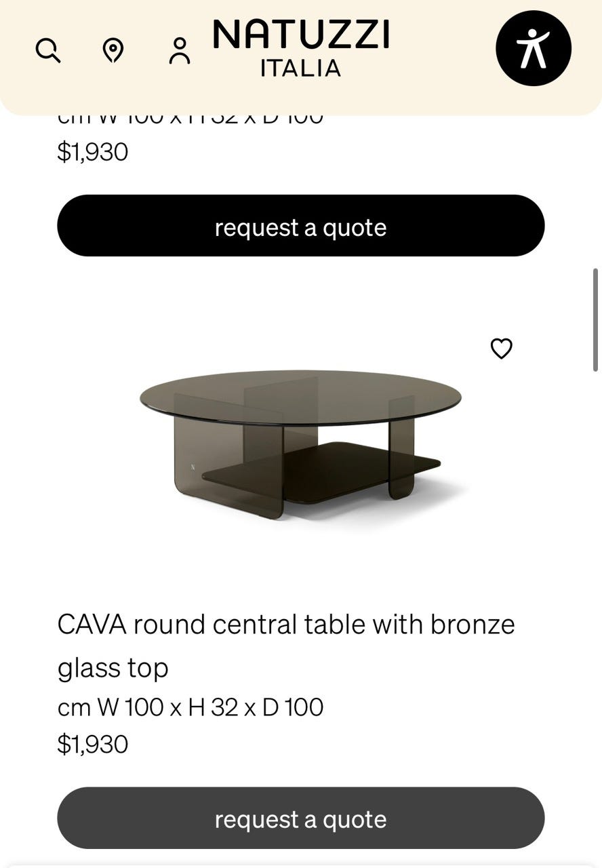Viewport: 602px width, 868px height.
Task: Click the NATUZZI wordmark in header
Action: coord(301,35)
